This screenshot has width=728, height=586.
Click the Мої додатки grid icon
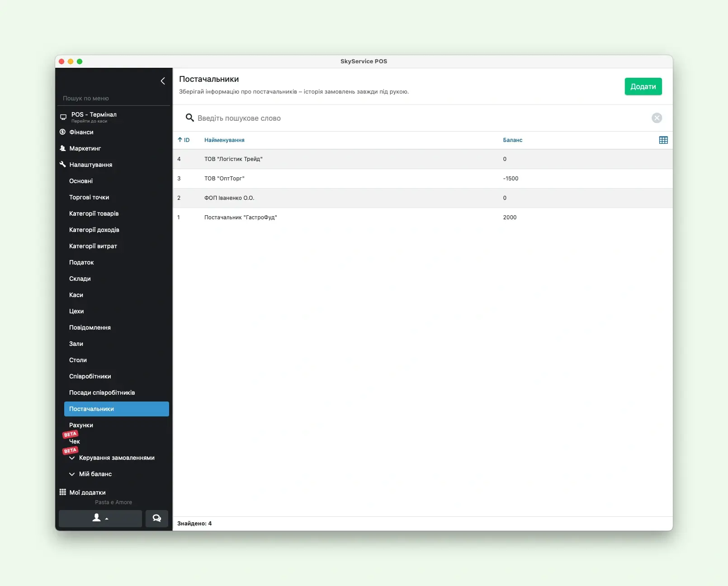(x=63, y=492)
